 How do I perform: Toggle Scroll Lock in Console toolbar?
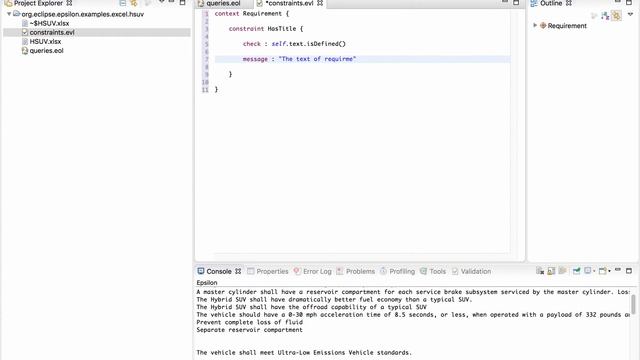[x=551, y=271]
